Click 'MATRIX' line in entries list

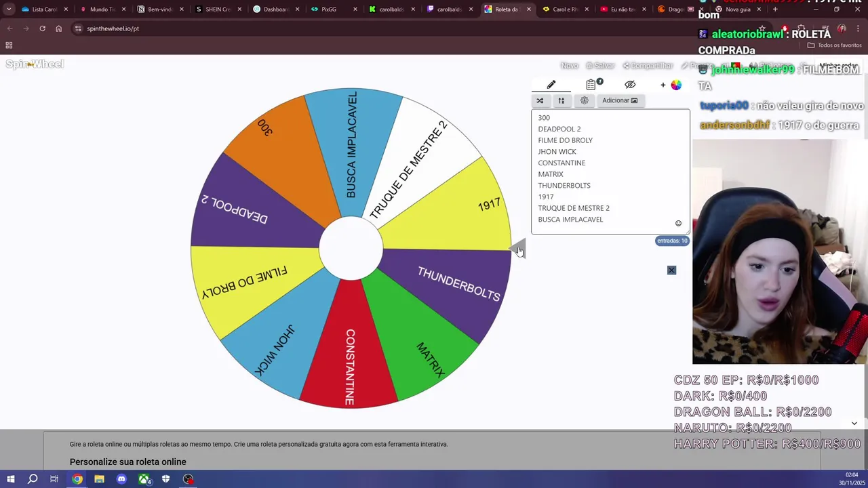coord(551,174)
